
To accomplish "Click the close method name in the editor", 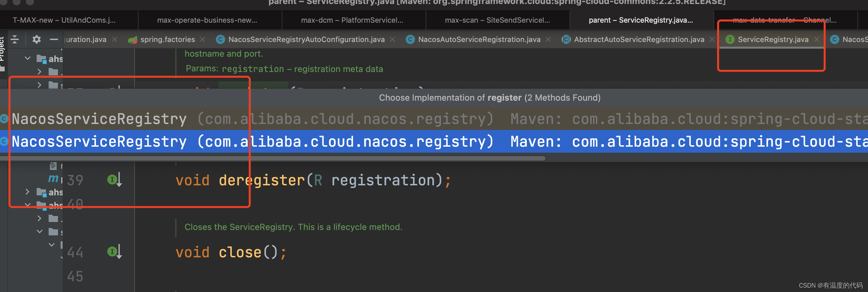I will pyautogui.click(x=240, y=252).
